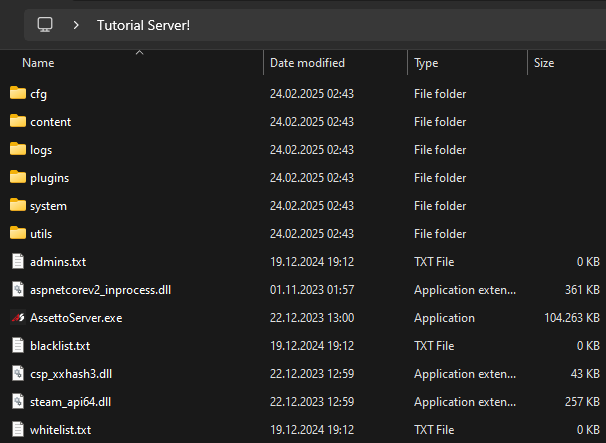606x443 pixels.
Task: Click the Tutorial Server! breadcrumb
Action: click(x=143, y=25)
